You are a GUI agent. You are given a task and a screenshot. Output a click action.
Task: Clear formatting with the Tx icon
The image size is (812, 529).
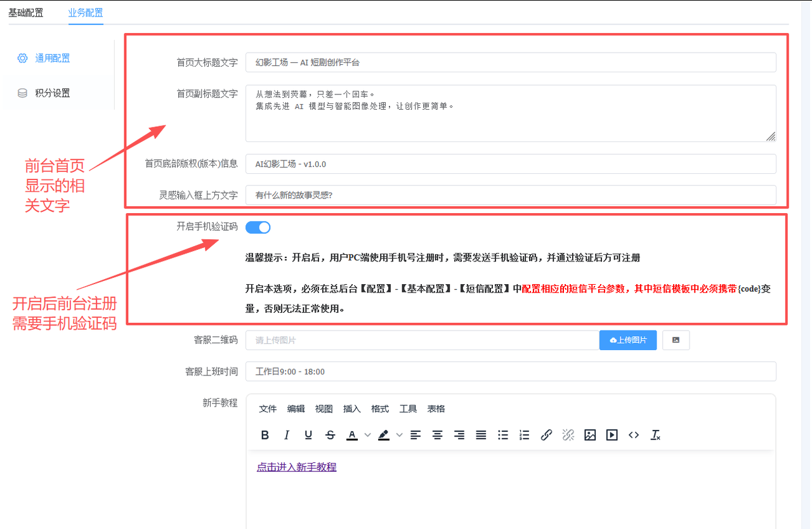click(x=655, y=435)
